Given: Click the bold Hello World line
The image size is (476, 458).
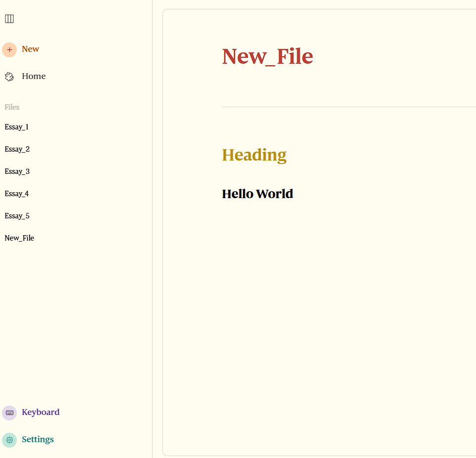Looking at the screenshot, I should [257, 194].
